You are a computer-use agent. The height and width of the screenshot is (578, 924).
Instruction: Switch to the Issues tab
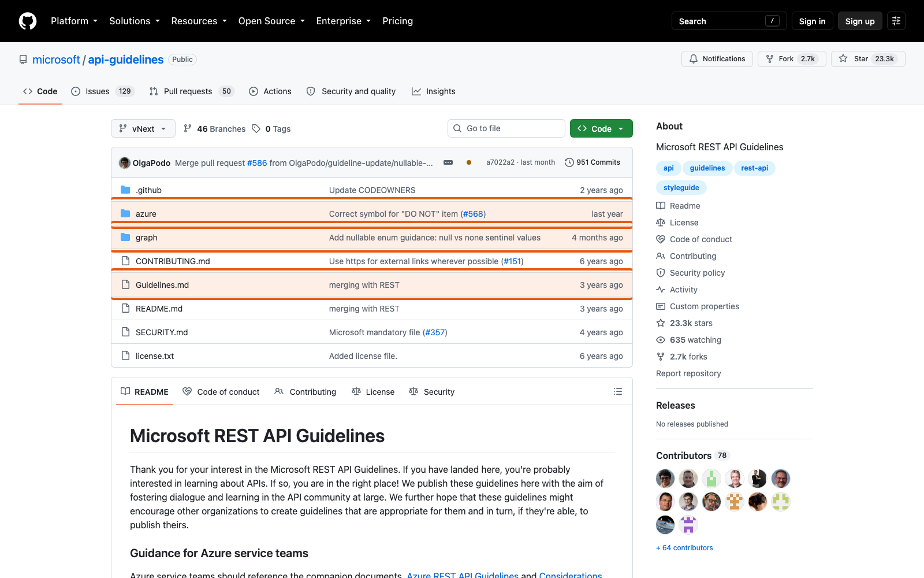[x=102, y=91]
